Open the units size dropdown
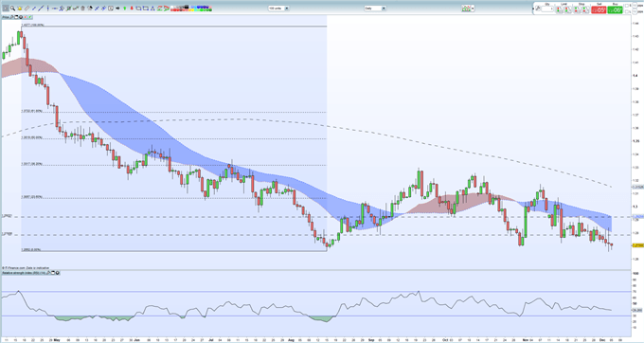This screenshot has width=644, height=343. coord(278,9)
